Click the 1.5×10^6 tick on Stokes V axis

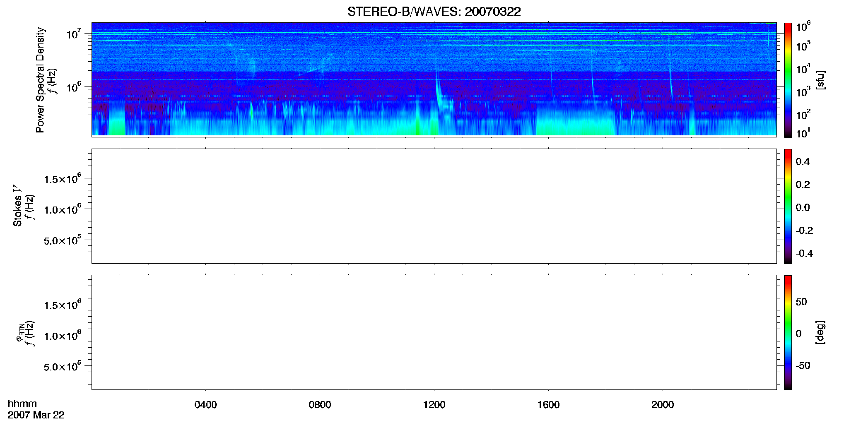click(63, 179)
